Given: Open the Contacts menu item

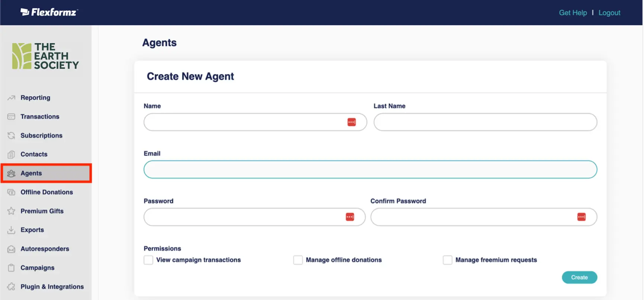Looking at the screenshot, I should (x=34, y=154).
